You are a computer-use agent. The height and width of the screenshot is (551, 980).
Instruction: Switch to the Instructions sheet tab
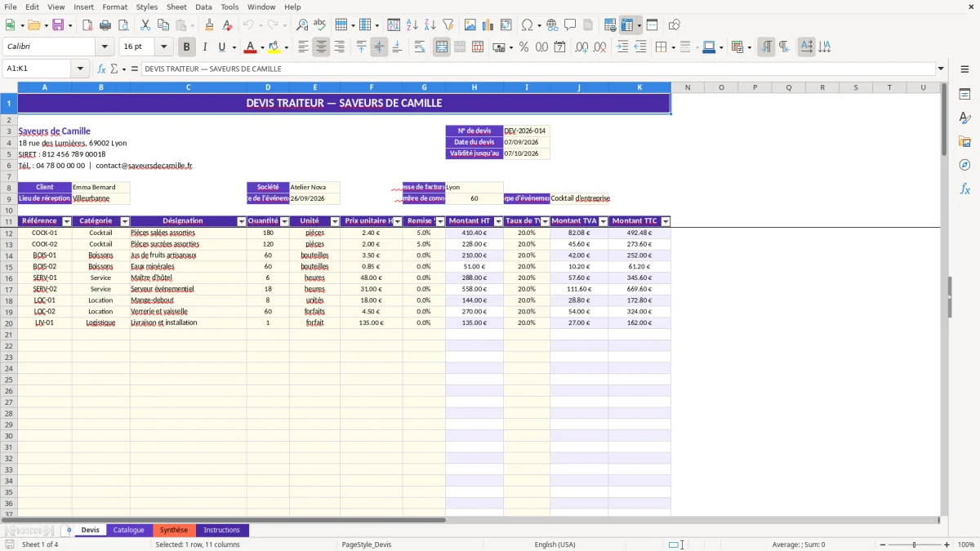point(222,530)
